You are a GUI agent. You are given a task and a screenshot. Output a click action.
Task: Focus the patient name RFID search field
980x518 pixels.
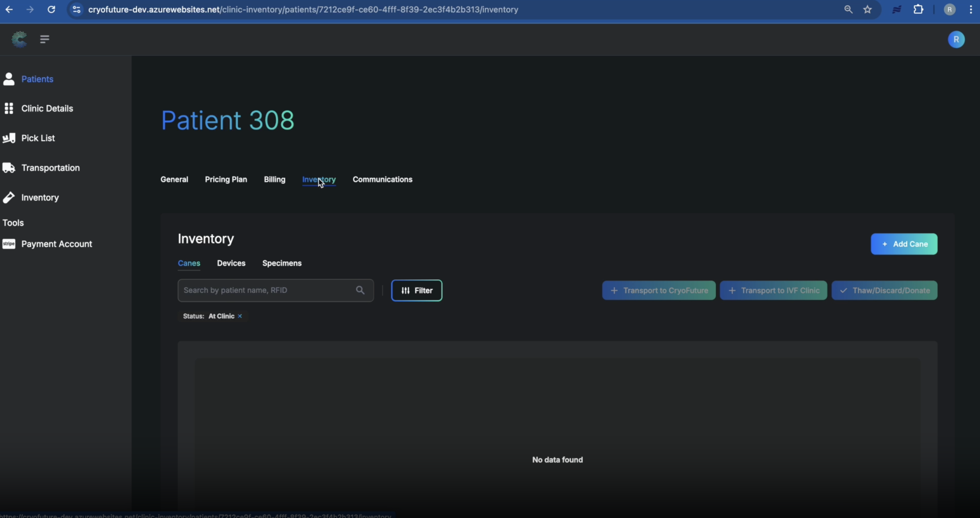click(x=266, y=290)
